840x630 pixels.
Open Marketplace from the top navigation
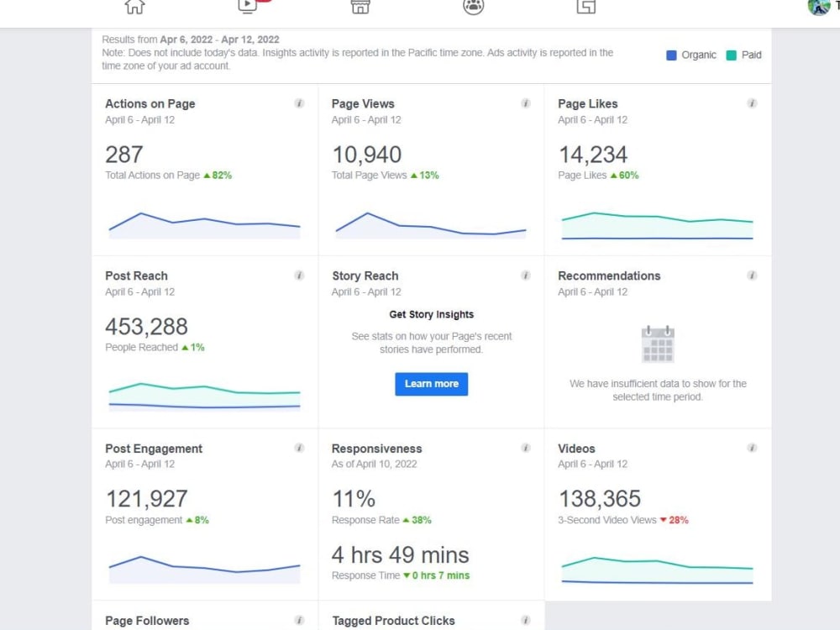click(360, 8)
